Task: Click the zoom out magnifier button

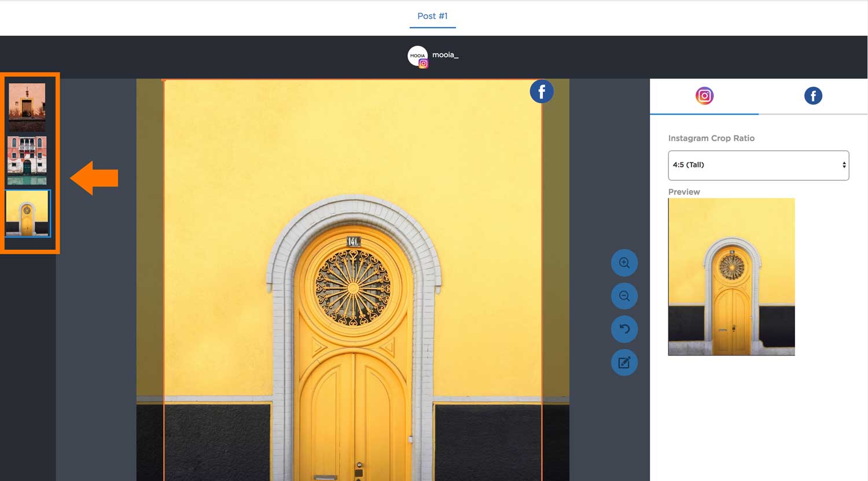Action: tap(624, 296)
